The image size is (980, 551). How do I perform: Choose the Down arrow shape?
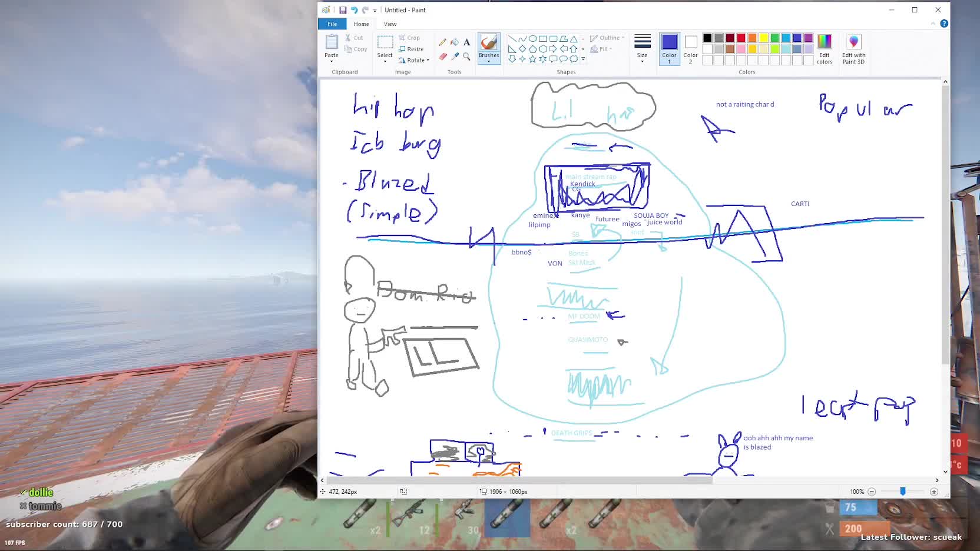(x=512, y=59)
